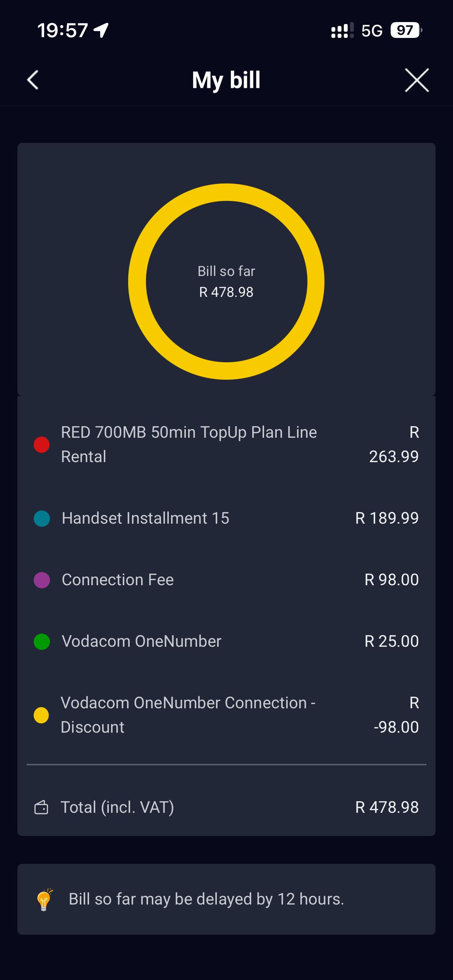Screen dimensions: 453x980
Task: Select the Handset Installment 15 item
Action: 146,518
